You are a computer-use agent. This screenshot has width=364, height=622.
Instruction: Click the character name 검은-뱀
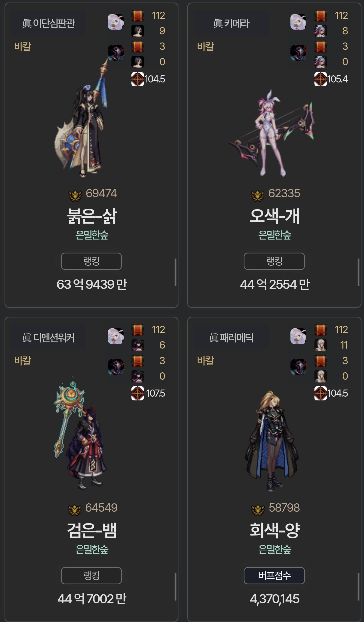[92, 530]
